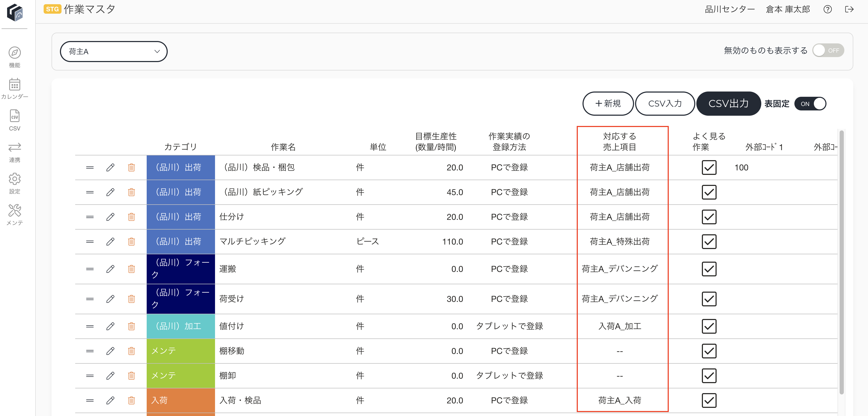This screenshot has height=416, width=868.
Task: Delete the マルチピッキング row with trash icon
Action: point(131,242)
